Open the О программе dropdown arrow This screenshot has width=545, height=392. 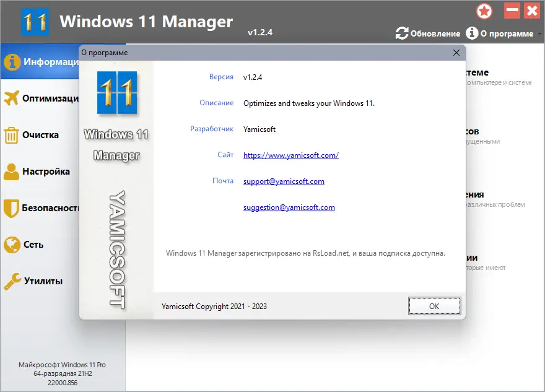pos(539,34)
